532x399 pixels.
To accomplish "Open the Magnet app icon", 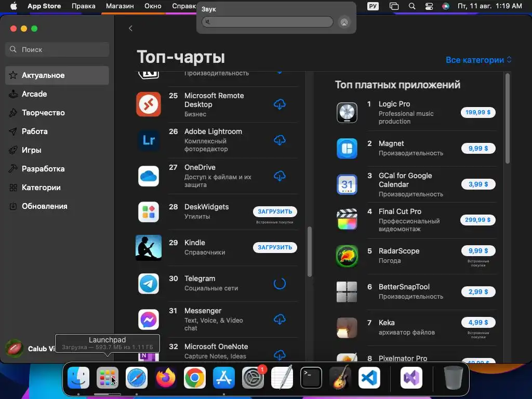I will 347,148.
